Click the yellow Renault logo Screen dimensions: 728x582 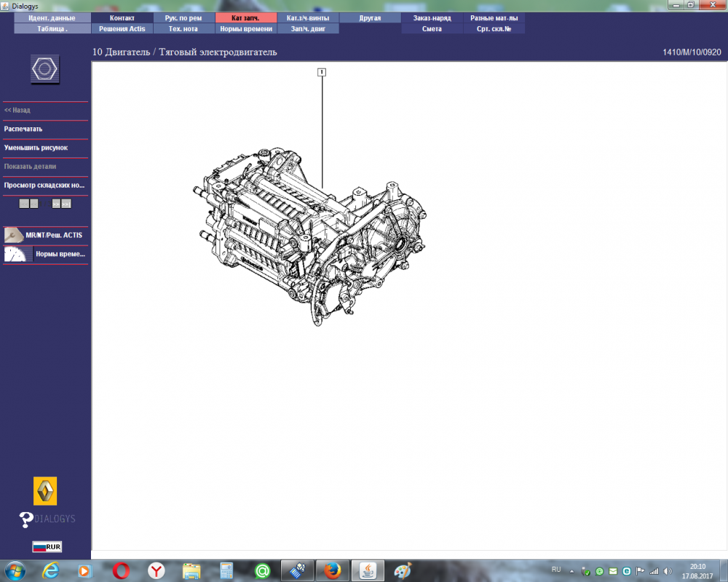pyautogui.click(x=45, y=490)
